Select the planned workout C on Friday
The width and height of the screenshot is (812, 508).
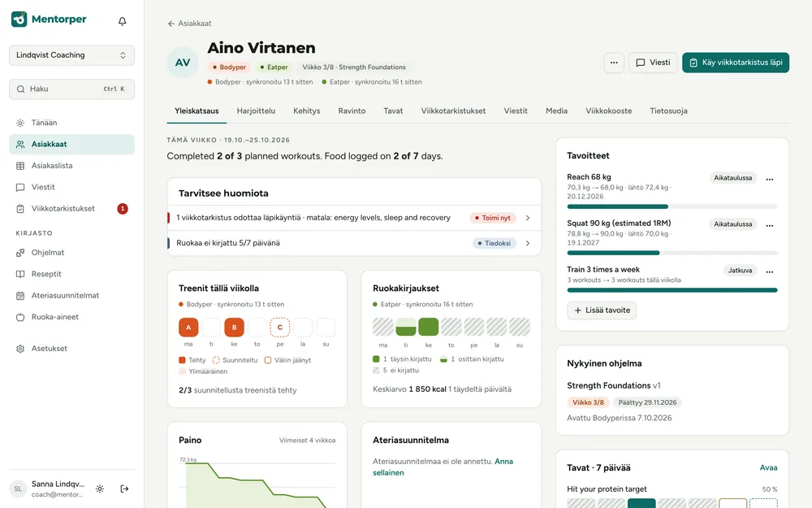tap(279, 327)
